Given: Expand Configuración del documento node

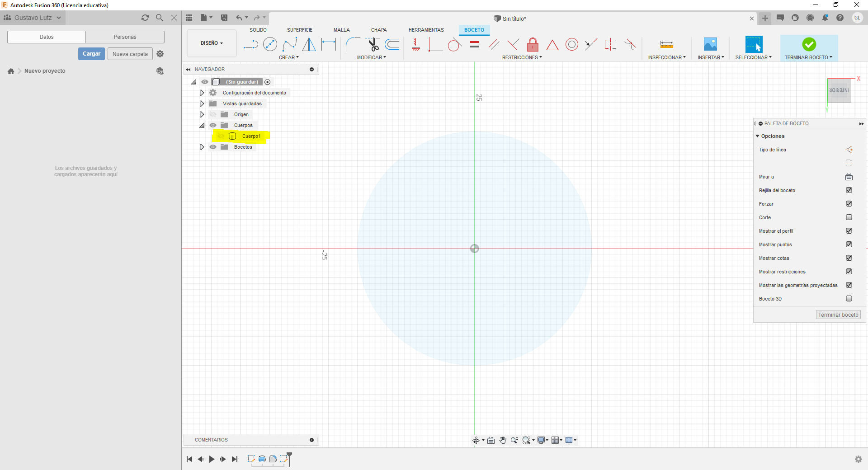Looking at the screenshot, I should 202,93.
